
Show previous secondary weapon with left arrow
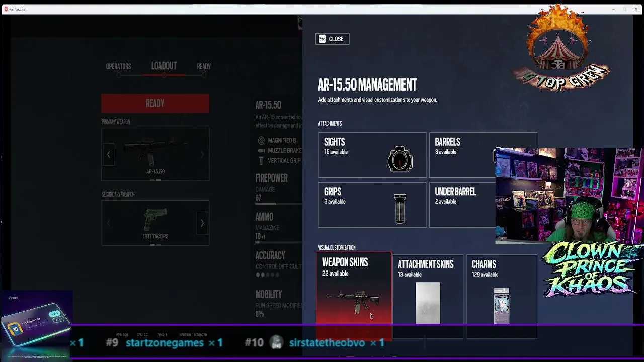108,223
